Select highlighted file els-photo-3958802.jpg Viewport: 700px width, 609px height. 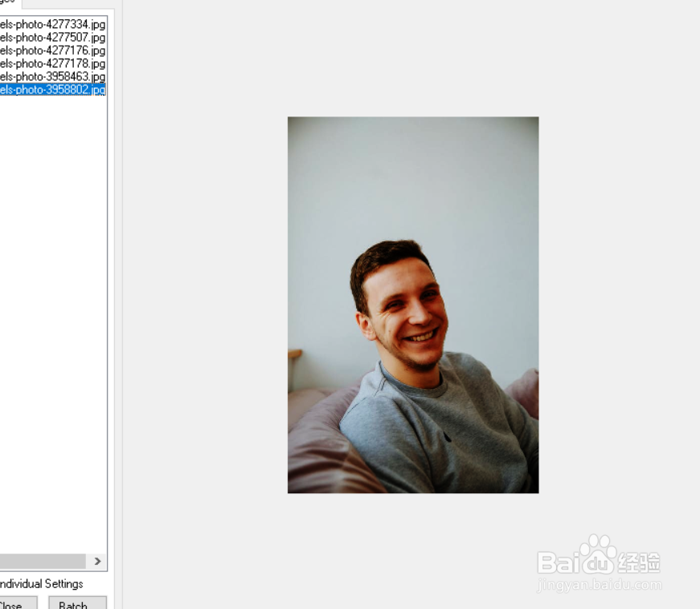click(53, 90)
